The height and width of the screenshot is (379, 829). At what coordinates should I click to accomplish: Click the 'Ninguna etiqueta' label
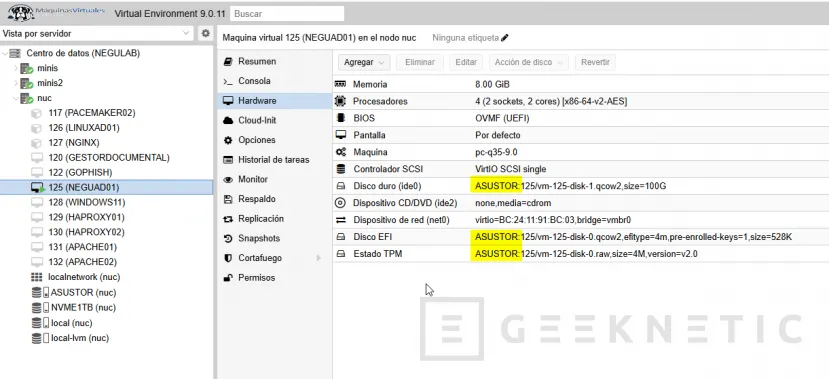tap(465, 38)
